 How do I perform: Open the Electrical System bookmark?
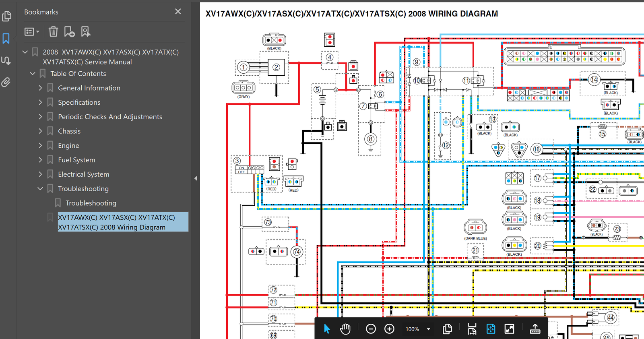(83, 174)
